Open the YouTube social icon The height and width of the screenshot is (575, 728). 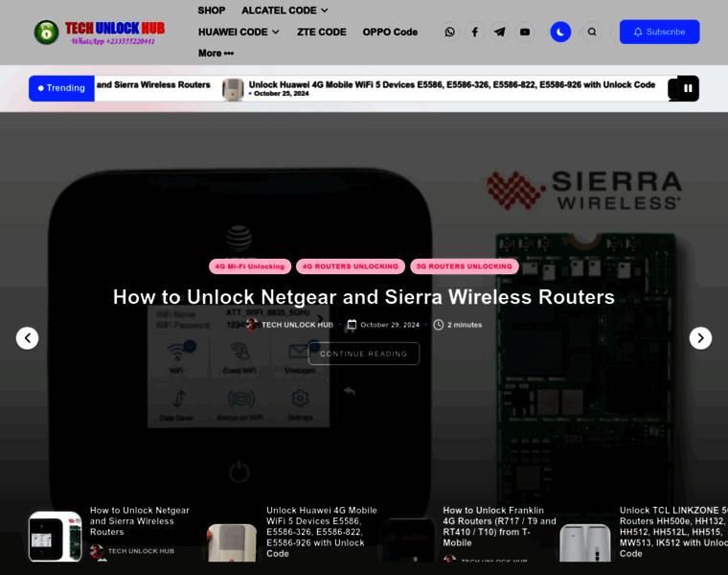coord(525,32)
